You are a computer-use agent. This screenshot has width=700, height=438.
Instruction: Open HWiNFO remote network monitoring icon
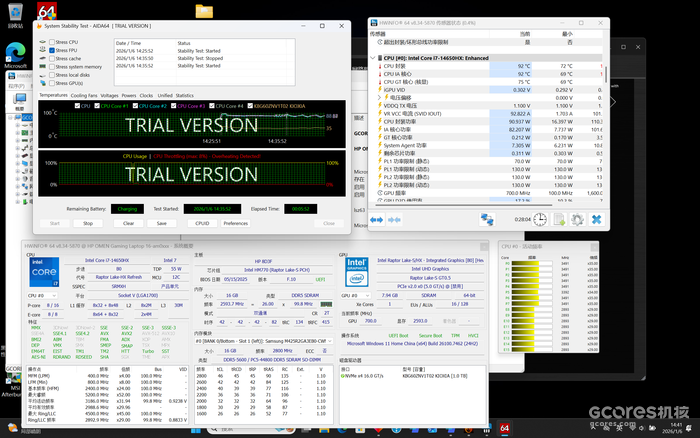coord(487,219)
